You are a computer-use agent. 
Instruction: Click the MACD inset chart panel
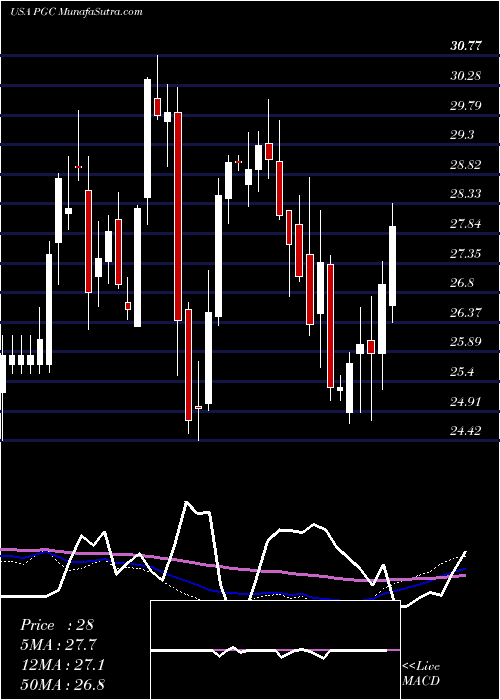pyautogui.click(x=276, y=650)
